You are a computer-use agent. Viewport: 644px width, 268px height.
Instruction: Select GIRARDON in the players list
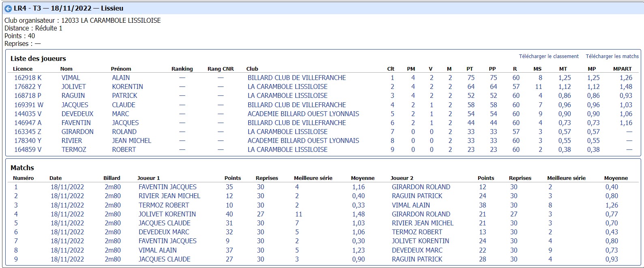[x=77, y=132]
